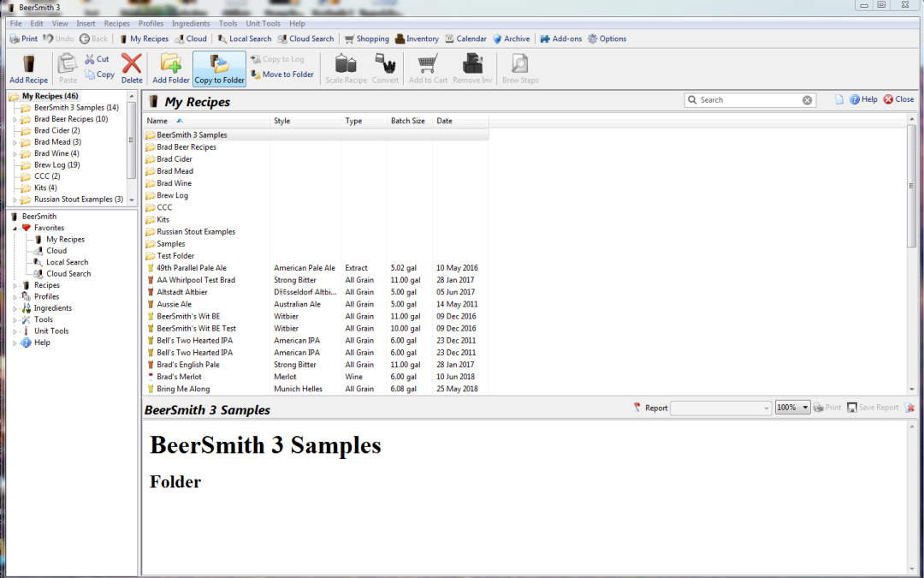Open the Report selection dropdown
Viewport: 924px width, 578px height.
pyautogui.click(x=721, y=408)
